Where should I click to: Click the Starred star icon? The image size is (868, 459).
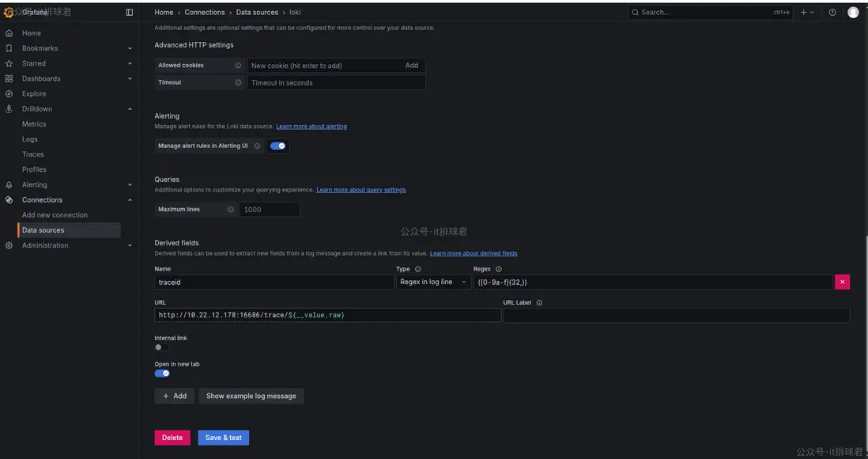coord(9,64)
